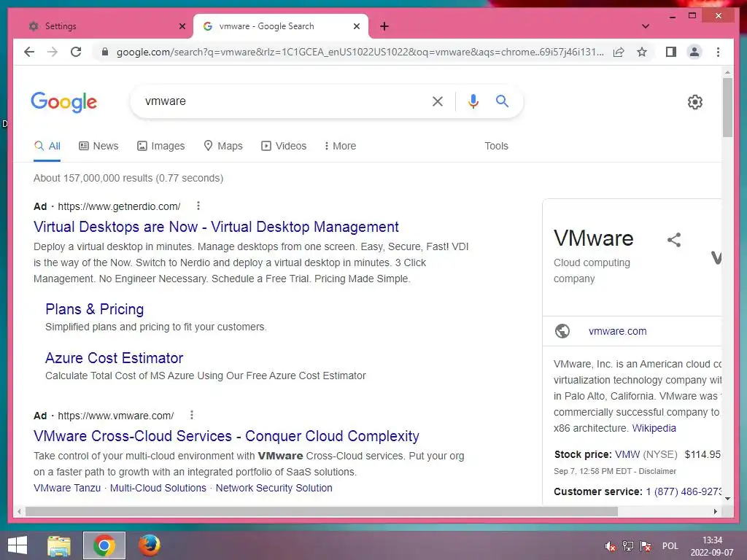Open options for the vmware.com ad
The width and height of the screenshot is (747, 560).
pos(192,415)
